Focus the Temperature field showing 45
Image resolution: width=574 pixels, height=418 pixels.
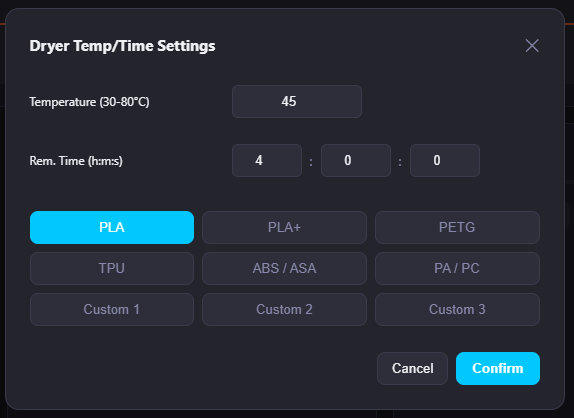pyautogui.click(x=297, y=101)
